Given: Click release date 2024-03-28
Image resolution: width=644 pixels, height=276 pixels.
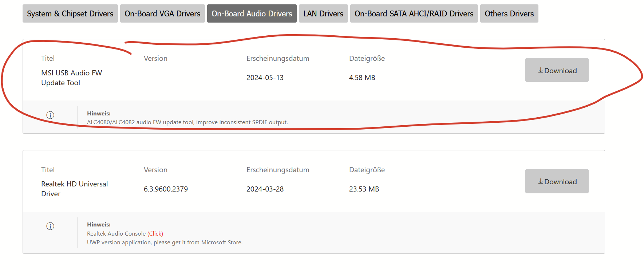Looking at the screenshot, I should click(265, 189).
